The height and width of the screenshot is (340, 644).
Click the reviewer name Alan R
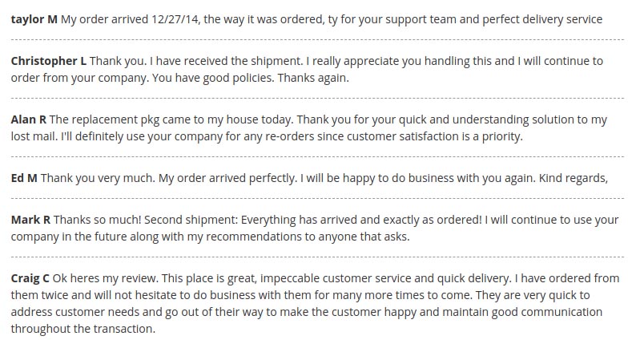pos(29,119)
